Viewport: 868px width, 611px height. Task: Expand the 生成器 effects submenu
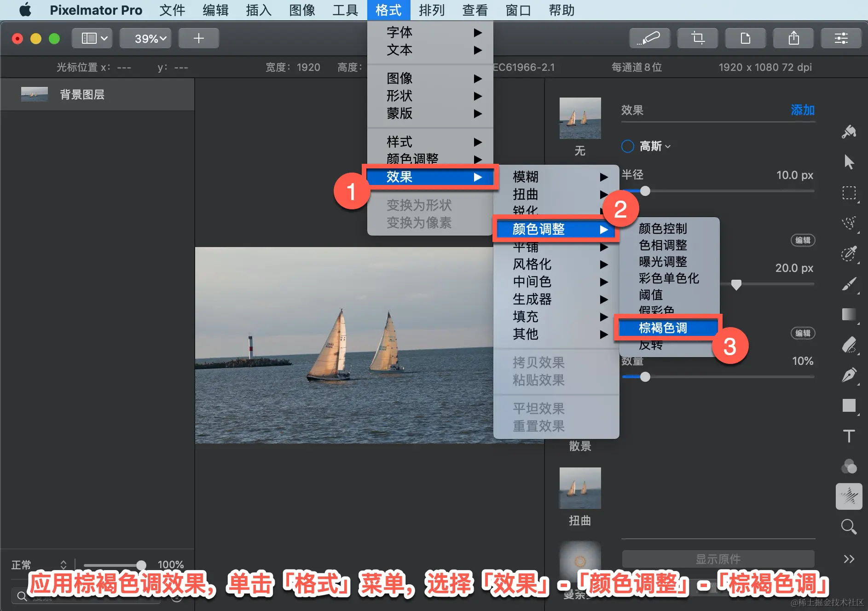556,299
